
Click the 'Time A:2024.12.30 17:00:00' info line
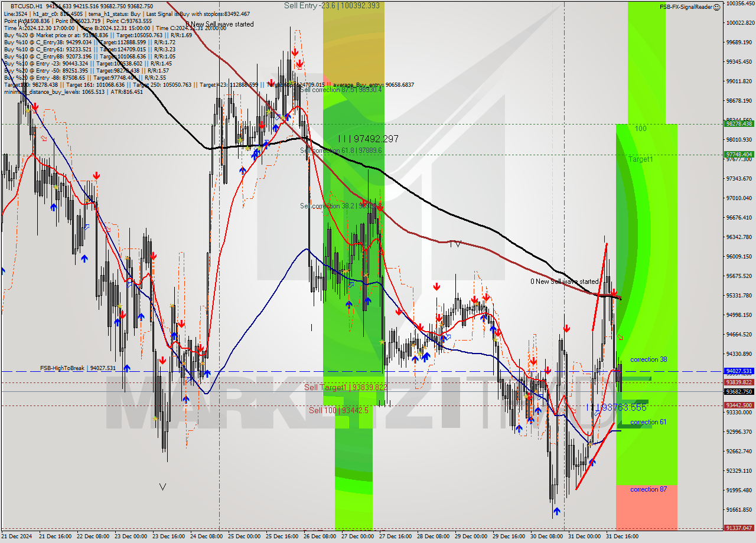[115, 28]
